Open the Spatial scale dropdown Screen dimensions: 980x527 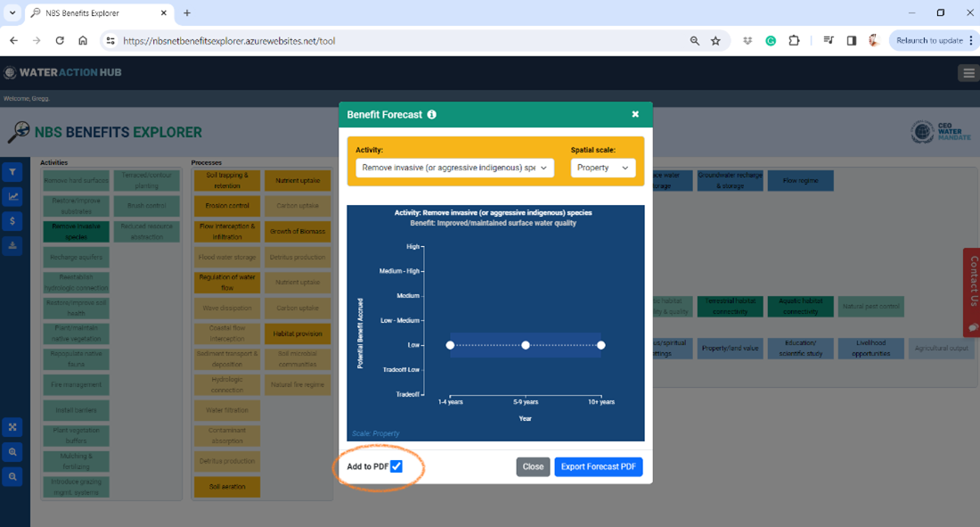[603, 168]
